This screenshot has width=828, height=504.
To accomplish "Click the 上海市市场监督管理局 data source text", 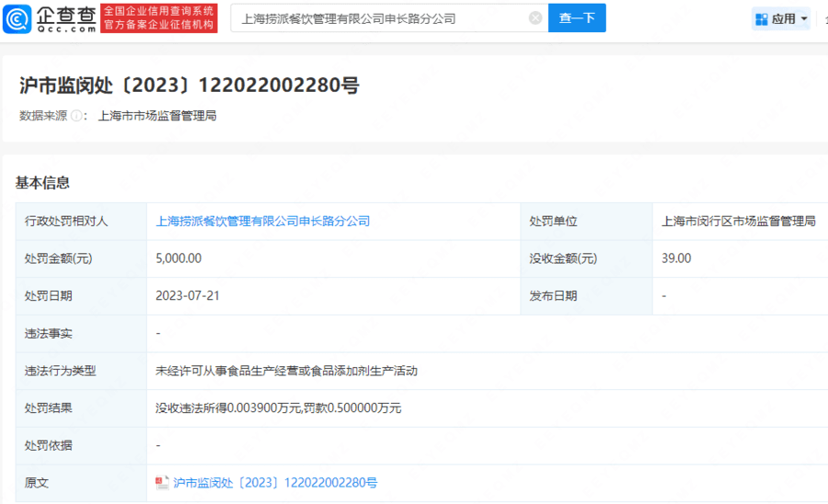I will pyautogui.click(x=156, y=116).
